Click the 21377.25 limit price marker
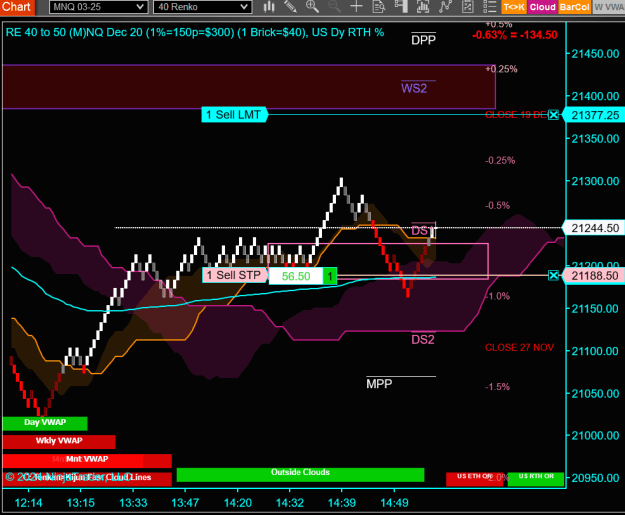This screenshot has width=625, height=515. [594, 115]
